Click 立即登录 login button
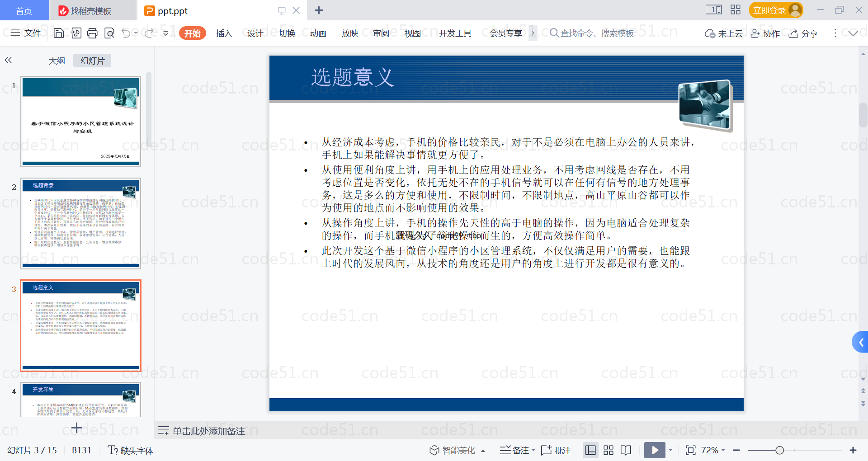The height and width of the screenshot is (461, 868). tap(776, 10)
